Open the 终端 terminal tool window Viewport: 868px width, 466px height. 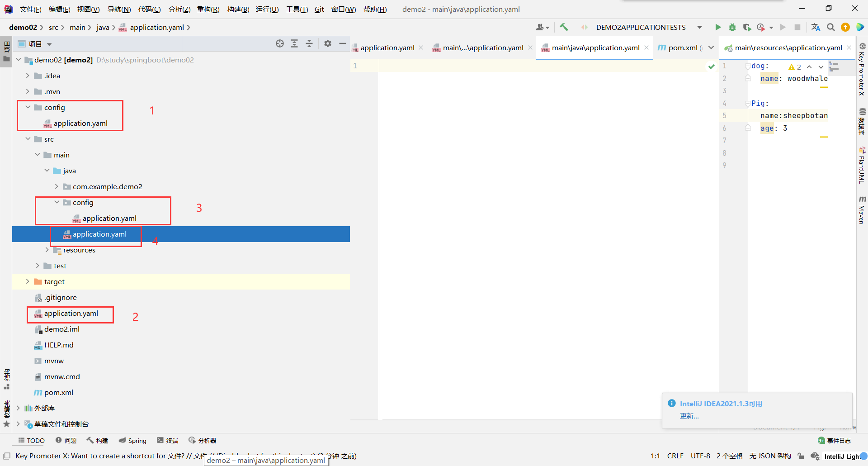coord(167,440)
